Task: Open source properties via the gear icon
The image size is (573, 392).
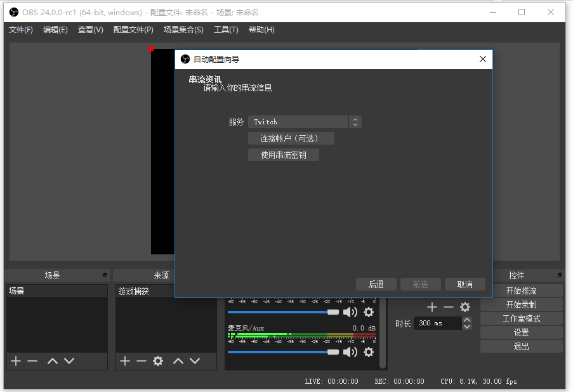Action: coord(157,361)
